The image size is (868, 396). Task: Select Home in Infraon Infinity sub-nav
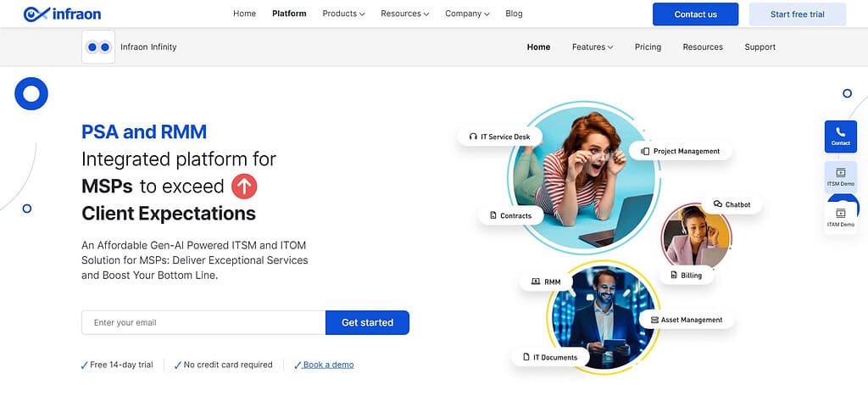[x=538, y=47]
